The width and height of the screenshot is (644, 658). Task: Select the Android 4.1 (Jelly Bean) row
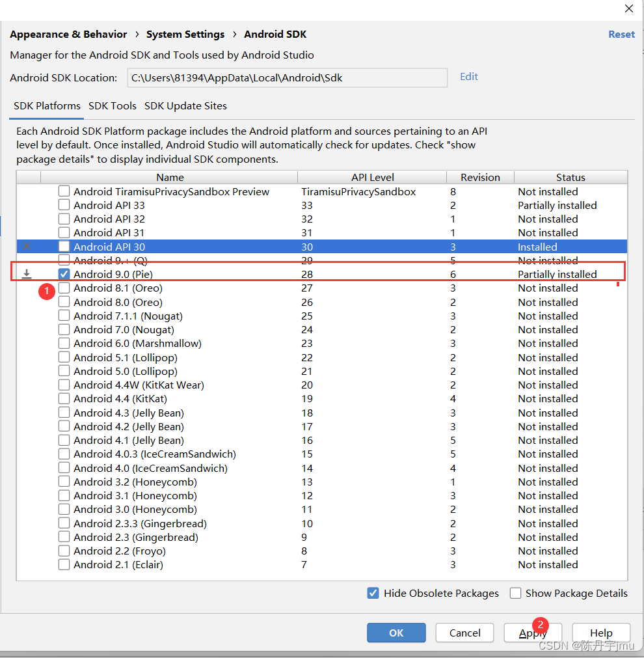[x=322, y=440]
